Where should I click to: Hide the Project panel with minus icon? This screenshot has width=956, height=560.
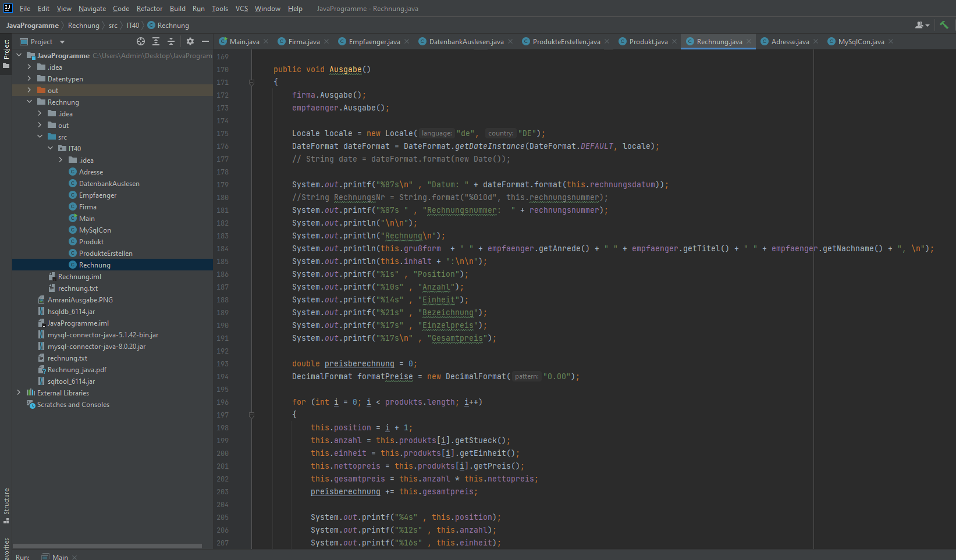pos(205,41)
